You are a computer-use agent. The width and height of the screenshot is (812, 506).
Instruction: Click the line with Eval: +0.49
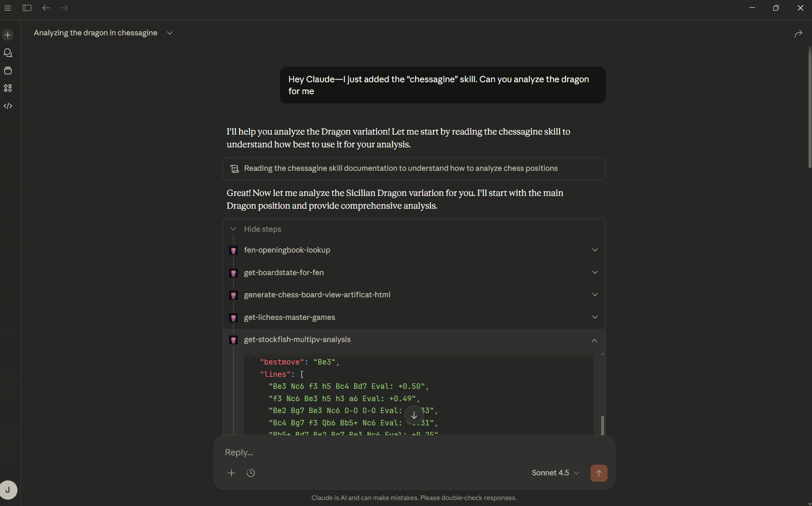click(344, 399)
